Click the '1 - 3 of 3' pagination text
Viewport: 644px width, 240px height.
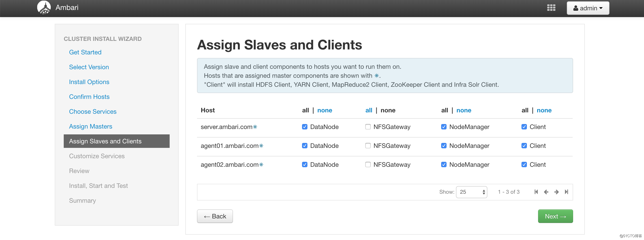[x=508, y=192]
